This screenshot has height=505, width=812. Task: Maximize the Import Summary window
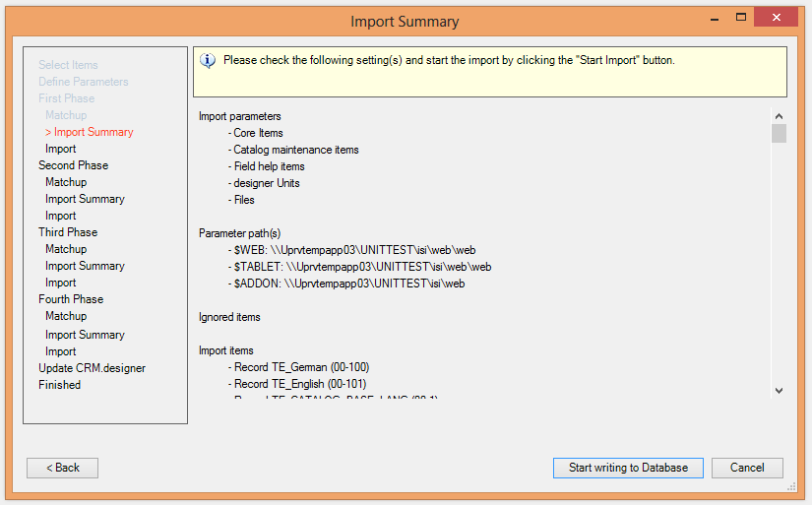click(734, 19)
